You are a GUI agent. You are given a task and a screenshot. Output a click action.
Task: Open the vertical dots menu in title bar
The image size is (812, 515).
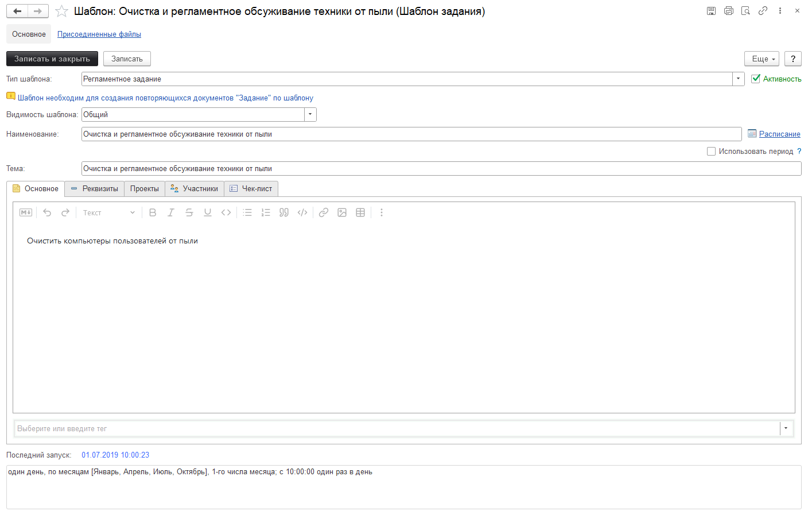tap(780, 11)
